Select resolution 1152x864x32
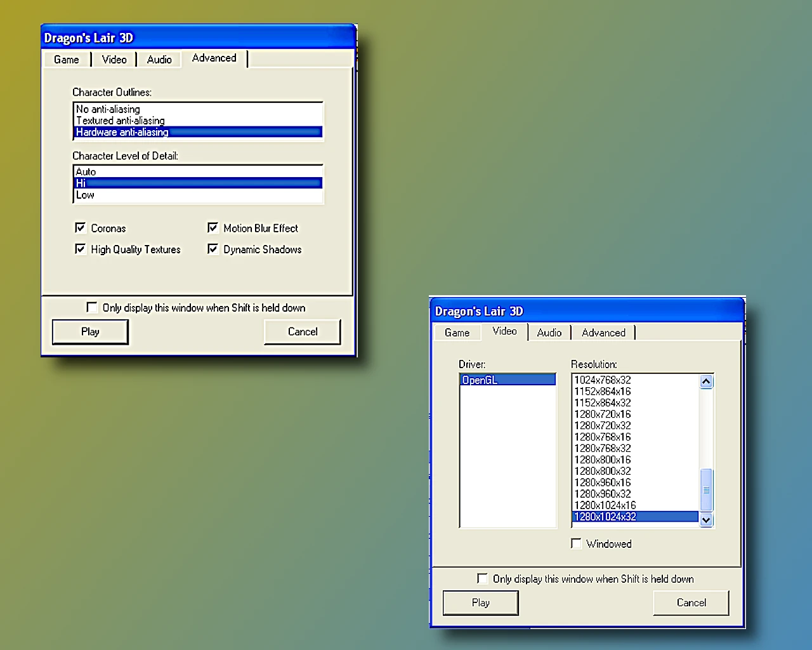 pos(636,402)
